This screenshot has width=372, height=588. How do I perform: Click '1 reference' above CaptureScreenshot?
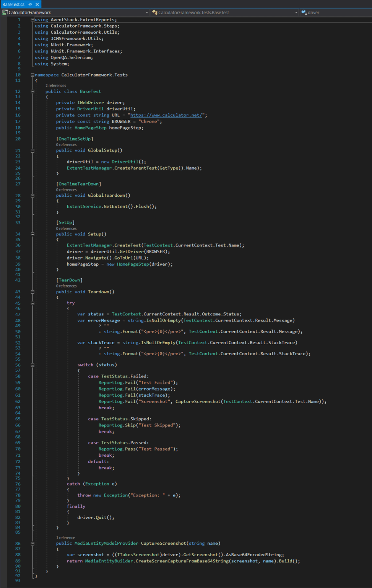tap(65, 537)
